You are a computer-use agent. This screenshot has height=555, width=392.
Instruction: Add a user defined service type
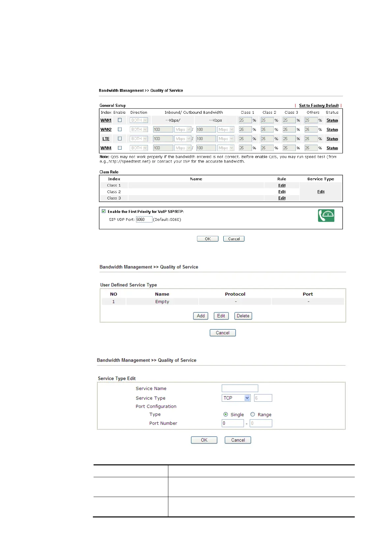click(201, 316)
